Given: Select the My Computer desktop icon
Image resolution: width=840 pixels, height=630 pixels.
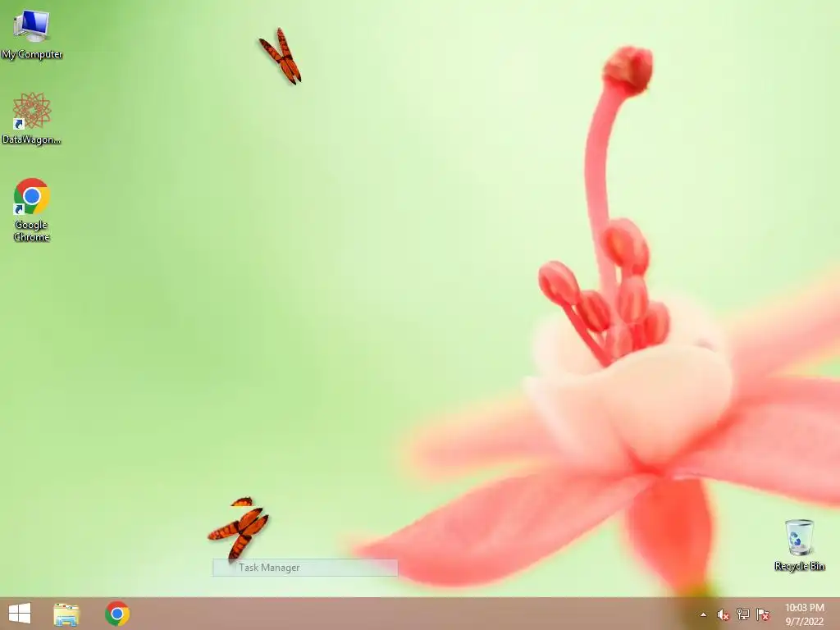Looking at the screenshot, I should pyautogui.click(x=32, y=34).
